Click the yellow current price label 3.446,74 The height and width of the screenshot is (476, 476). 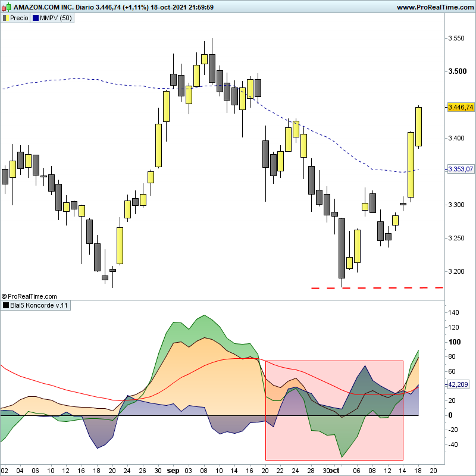461,107
